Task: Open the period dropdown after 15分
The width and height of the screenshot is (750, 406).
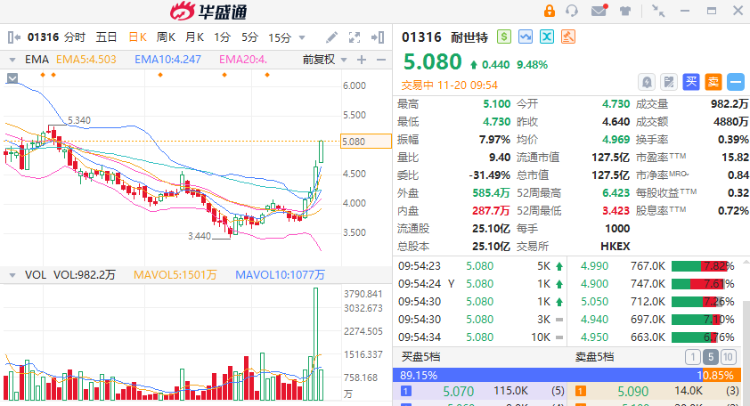Action: (302, 37)
